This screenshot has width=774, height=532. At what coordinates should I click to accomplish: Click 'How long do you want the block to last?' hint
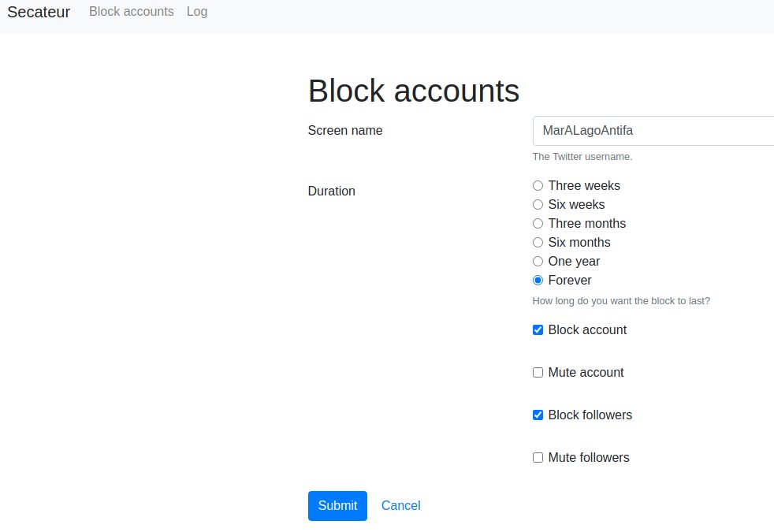coord(621,300)
